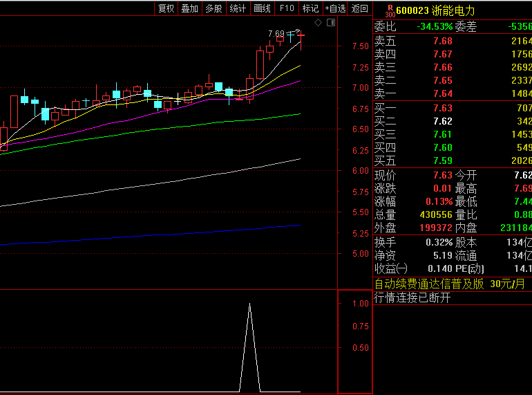Viewport: 532px width, 395px height.
Task: Add stock via +自选 button
Action: point(335,8)
